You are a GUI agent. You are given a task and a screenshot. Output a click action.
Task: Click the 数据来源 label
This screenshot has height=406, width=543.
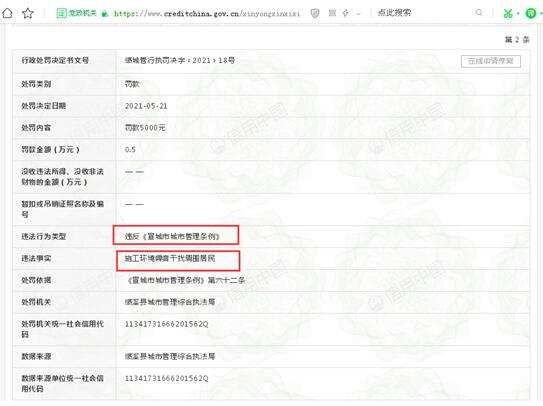coord(36,356)
